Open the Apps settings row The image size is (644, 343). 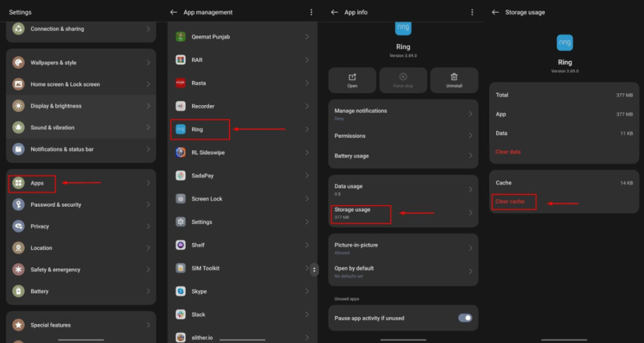[81, 183]
